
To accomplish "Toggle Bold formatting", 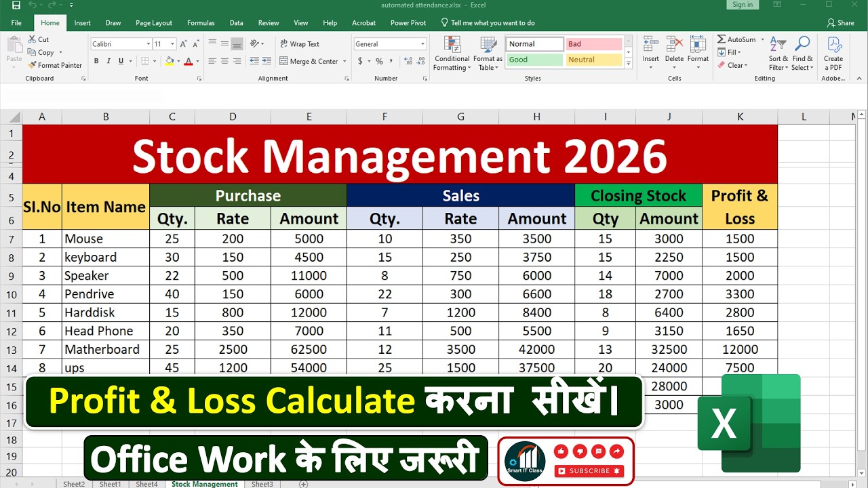I will pos(96,61).
